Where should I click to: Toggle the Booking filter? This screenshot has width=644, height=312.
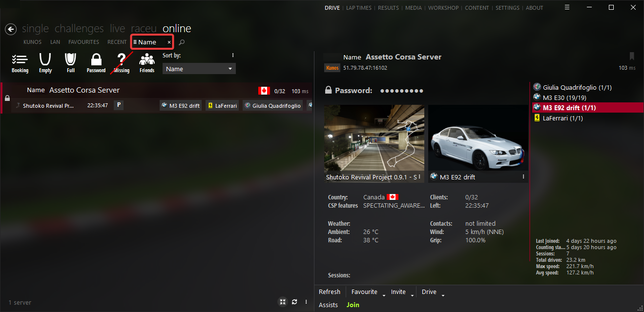(x=20, y=63)
